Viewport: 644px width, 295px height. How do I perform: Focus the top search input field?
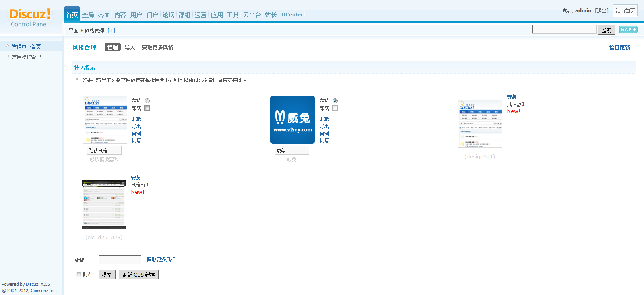coord(564,29)
